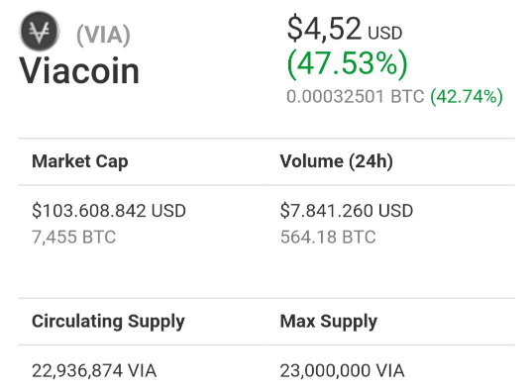Select the (VIA) ticker symbol

tap(103, 36)
